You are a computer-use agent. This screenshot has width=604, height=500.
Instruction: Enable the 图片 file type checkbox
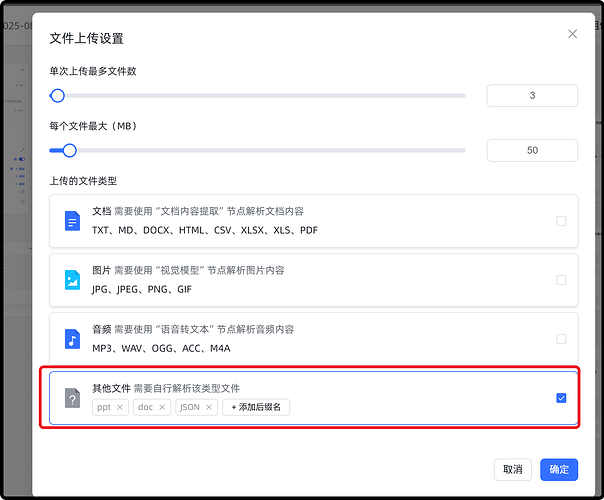(561, 280)
